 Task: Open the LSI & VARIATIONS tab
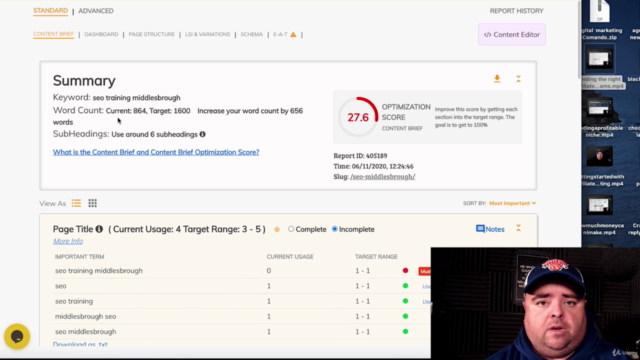[x=207, y=34]
